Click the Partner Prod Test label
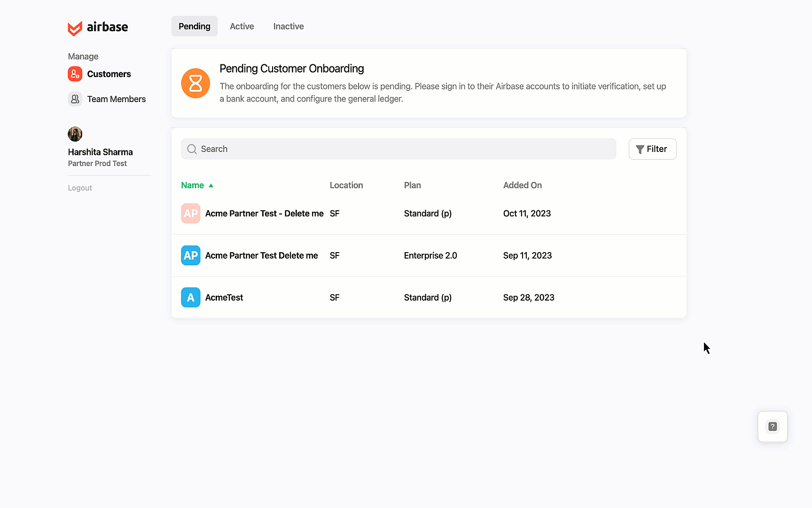 pos(97,164)
